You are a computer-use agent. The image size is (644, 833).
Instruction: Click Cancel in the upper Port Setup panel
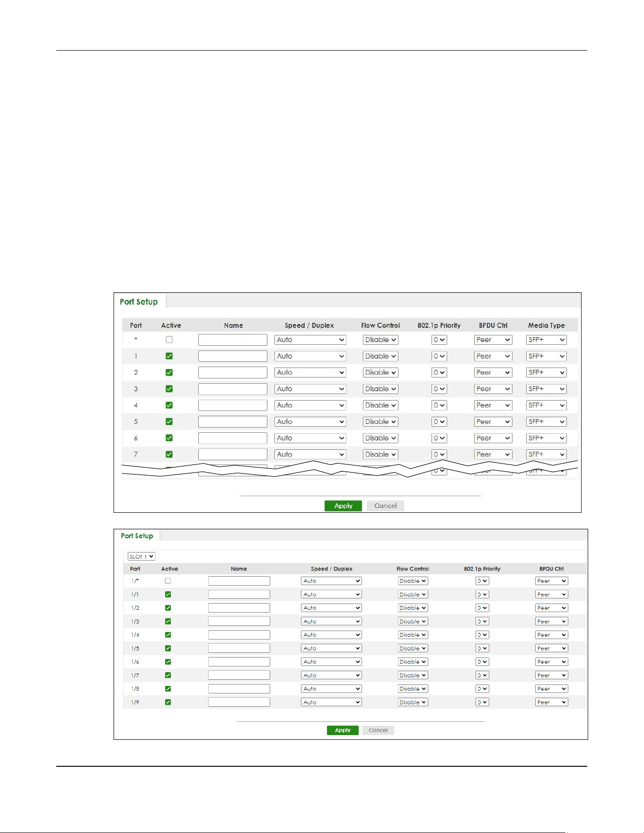coord(386,506)
